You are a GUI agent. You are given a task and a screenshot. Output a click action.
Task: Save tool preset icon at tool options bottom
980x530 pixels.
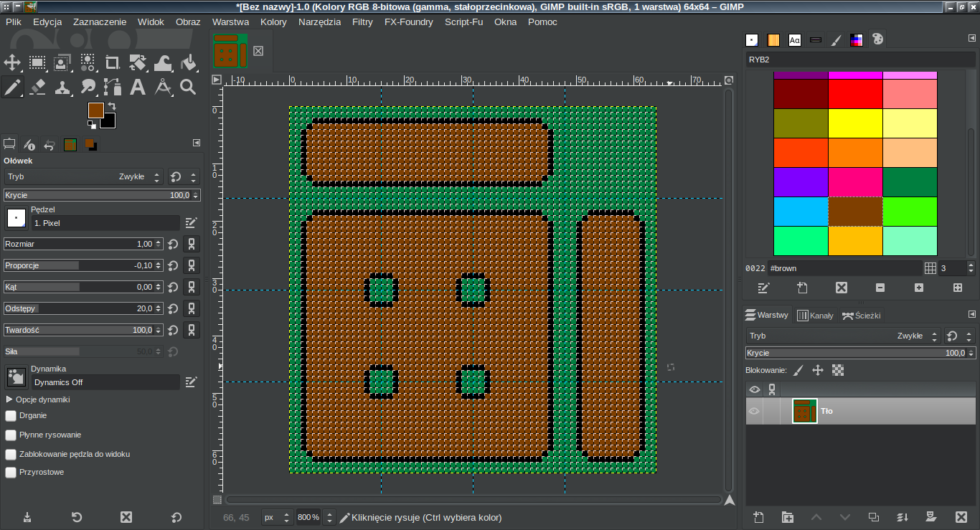(27, 517)
